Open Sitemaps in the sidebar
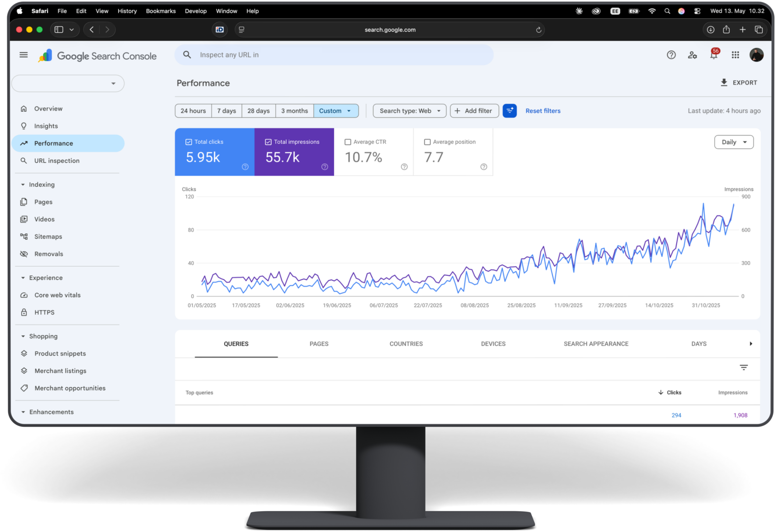780x532 pixels. 68,237
